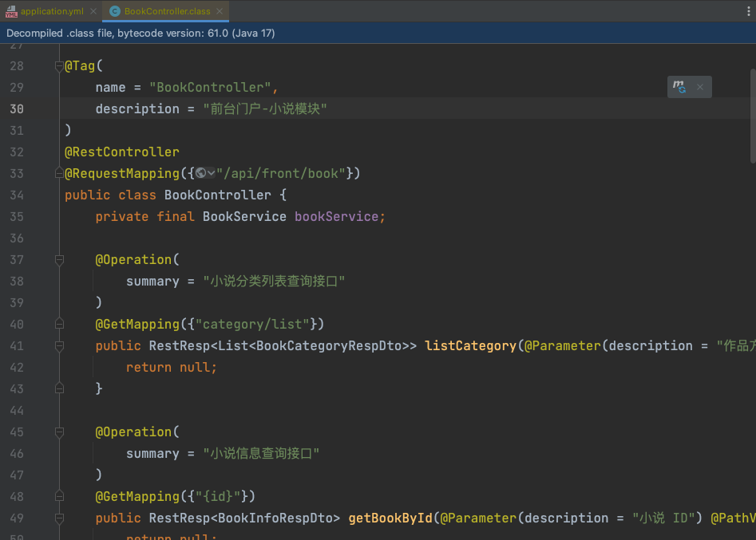
Task: Click line number 34 in the gutter
Action: 17,195
